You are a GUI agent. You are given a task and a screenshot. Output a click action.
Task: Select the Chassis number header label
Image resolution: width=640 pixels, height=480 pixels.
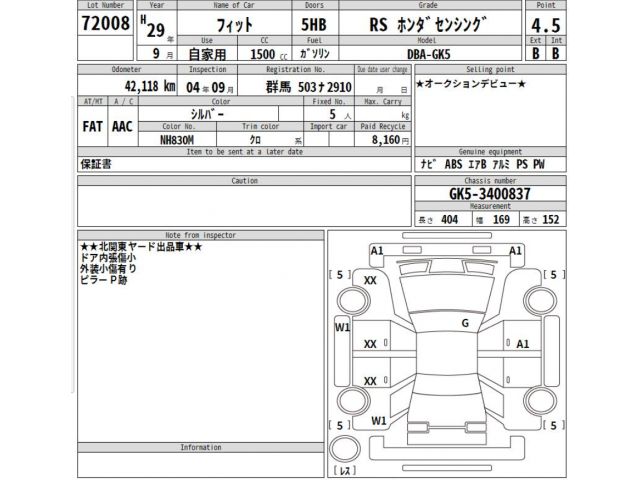pyautogui.click(x=490, y=180)
